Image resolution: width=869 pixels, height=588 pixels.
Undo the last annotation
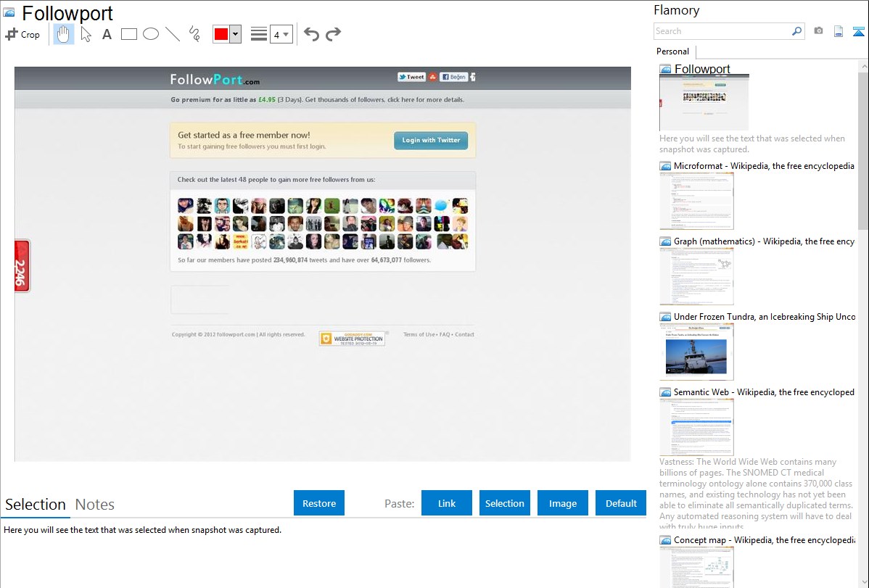tap(311, 34)
